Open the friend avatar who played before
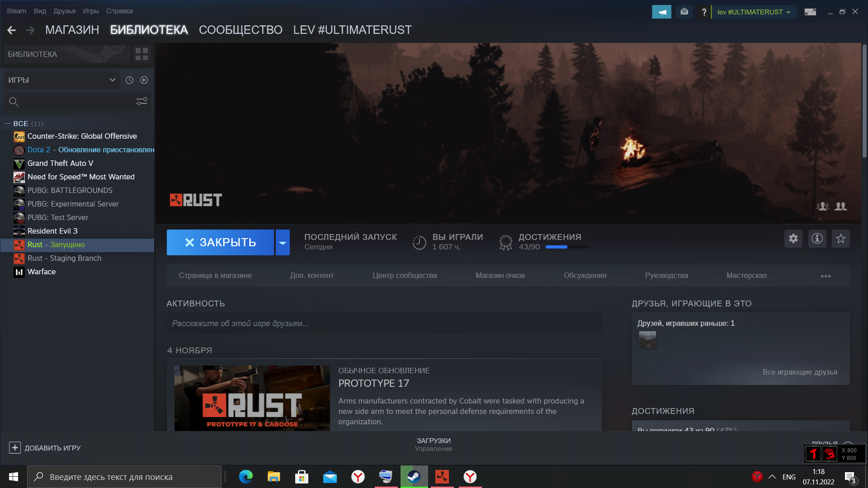 coord(647,340)
